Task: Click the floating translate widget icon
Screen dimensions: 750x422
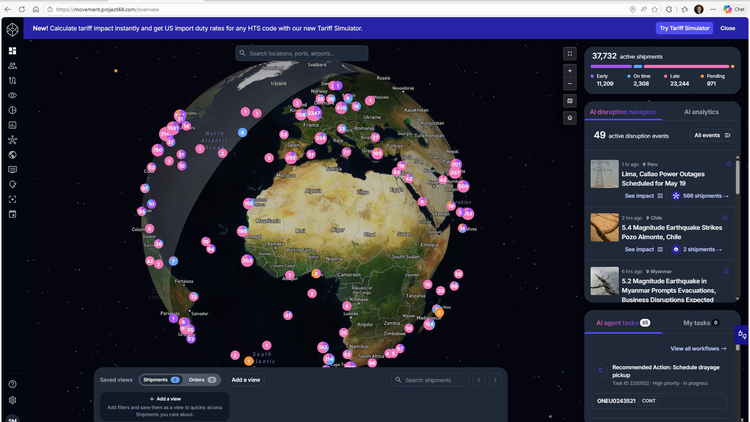Action: tap(742, 335)
